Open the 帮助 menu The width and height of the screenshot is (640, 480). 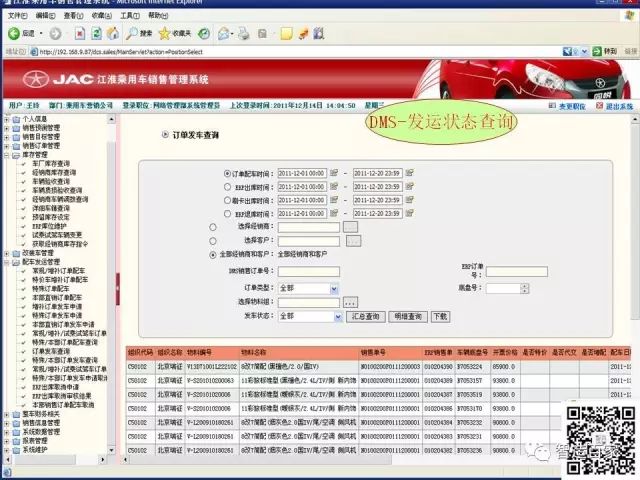pos(158,16)
